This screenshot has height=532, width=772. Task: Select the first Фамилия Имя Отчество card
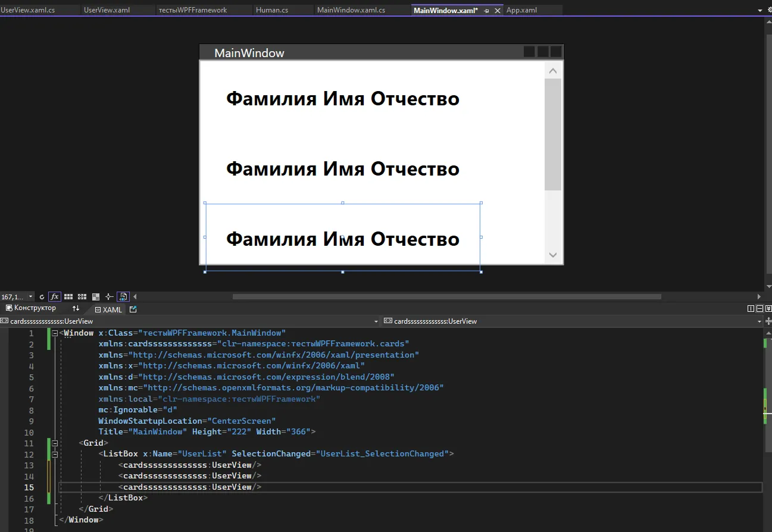coord(343,98)
